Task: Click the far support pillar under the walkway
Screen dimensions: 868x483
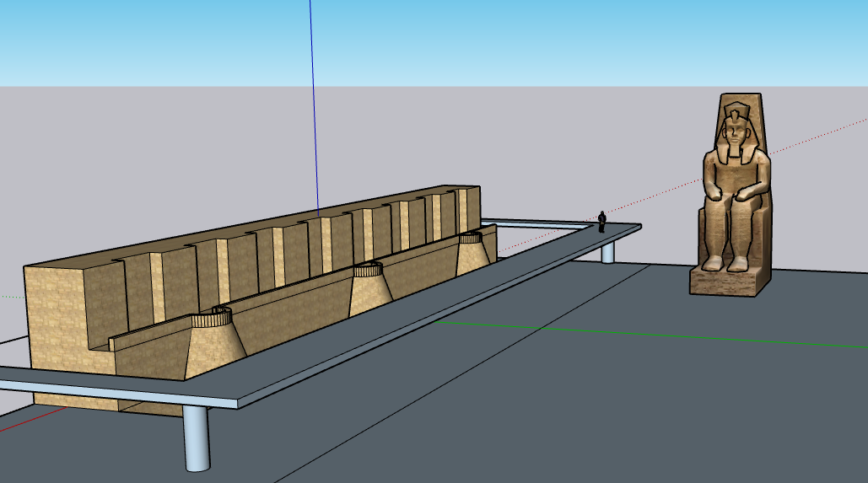Action: coord(608,252)
